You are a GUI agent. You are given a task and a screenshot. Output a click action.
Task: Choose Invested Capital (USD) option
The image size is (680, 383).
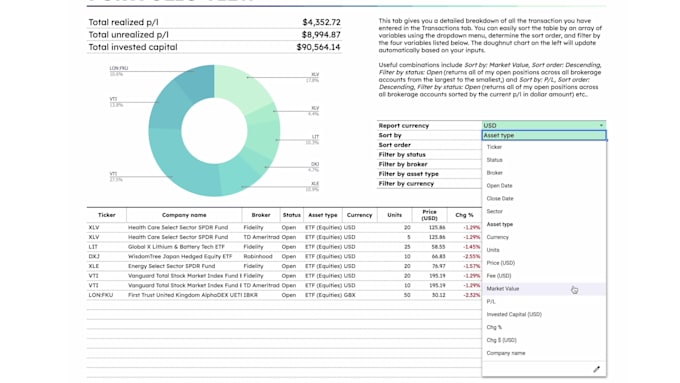point(544,314)
